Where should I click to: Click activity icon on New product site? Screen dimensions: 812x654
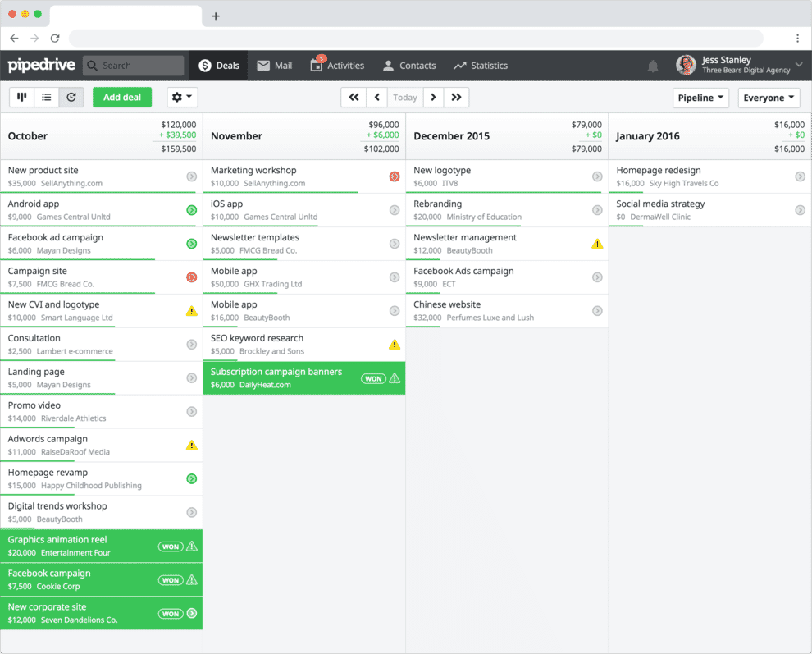(x=192, y=176)
